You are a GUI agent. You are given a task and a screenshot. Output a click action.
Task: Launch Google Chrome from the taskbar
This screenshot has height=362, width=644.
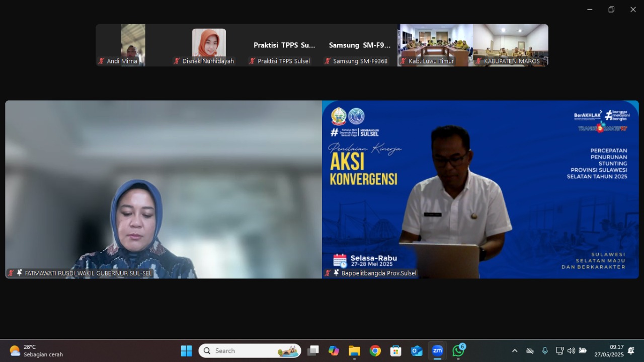pyautogui.click(x=375, y=351)
